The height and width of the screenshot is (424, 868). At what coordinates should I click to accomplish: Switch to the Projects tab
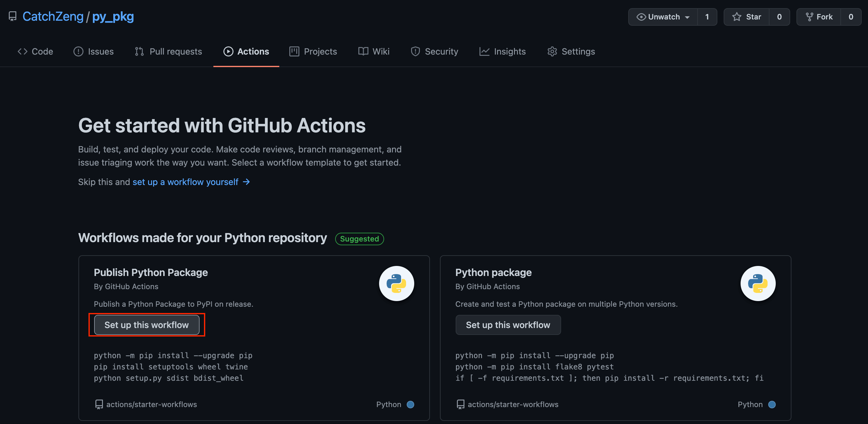313,51
